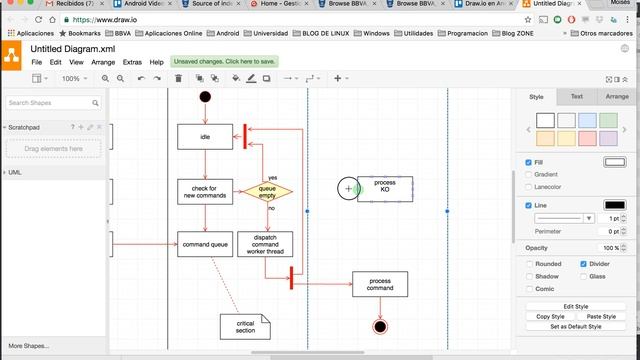Image resolution: width=640 pixels, height=360 pixels.
Task: Click the Edit Style button
Action: [x=576, y=307]
